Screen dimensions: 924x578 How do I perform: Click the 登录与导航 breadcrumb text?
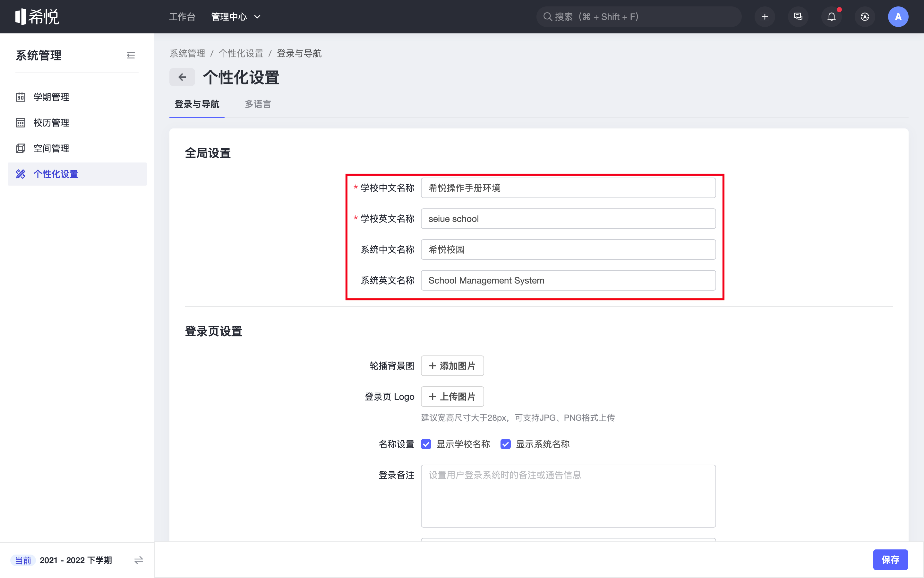click(299, 54)
